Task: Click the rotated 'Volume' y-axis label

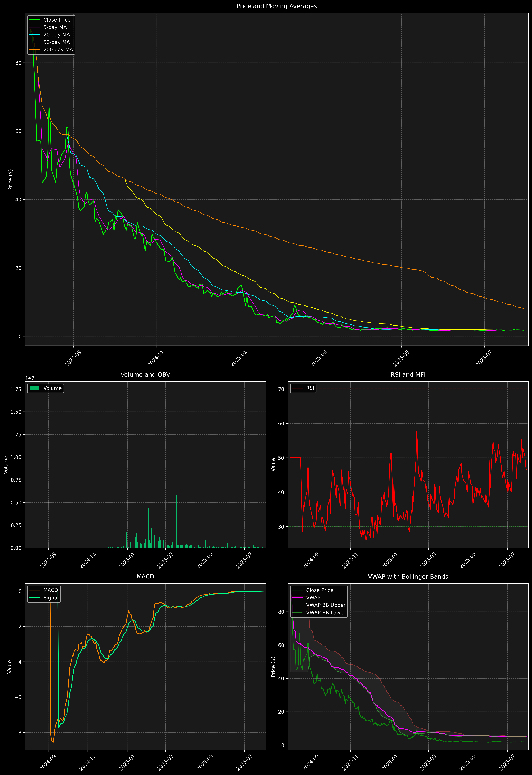Action: (x=6, y=464)
